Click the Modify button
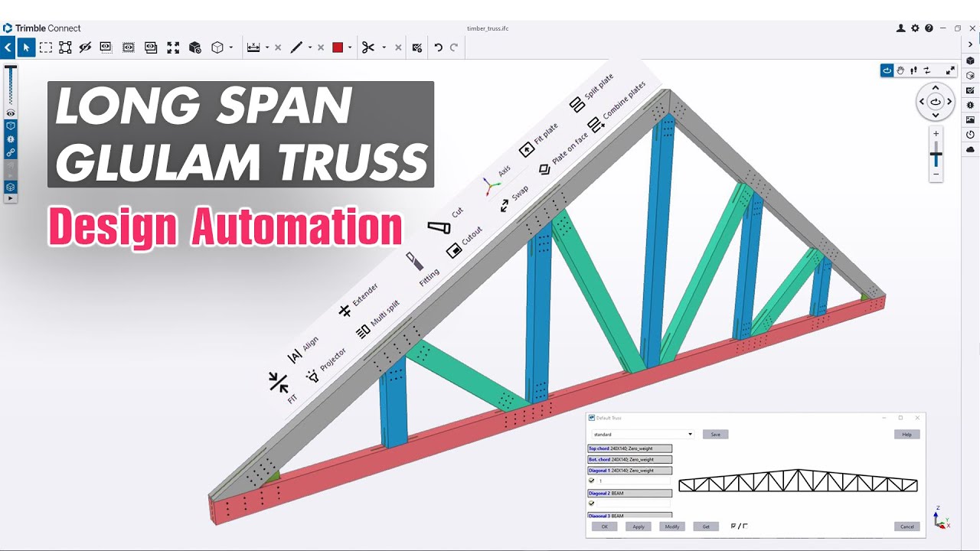Screen dimensions: 980x551 tap(672, 527)
